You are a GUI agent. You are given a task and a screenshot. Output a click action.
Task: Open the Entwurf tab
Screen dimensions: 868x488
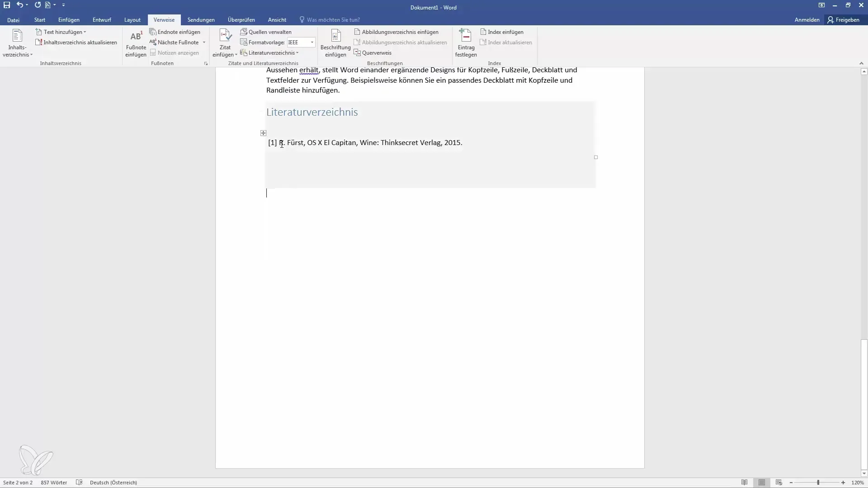click(x=102, y=20)
